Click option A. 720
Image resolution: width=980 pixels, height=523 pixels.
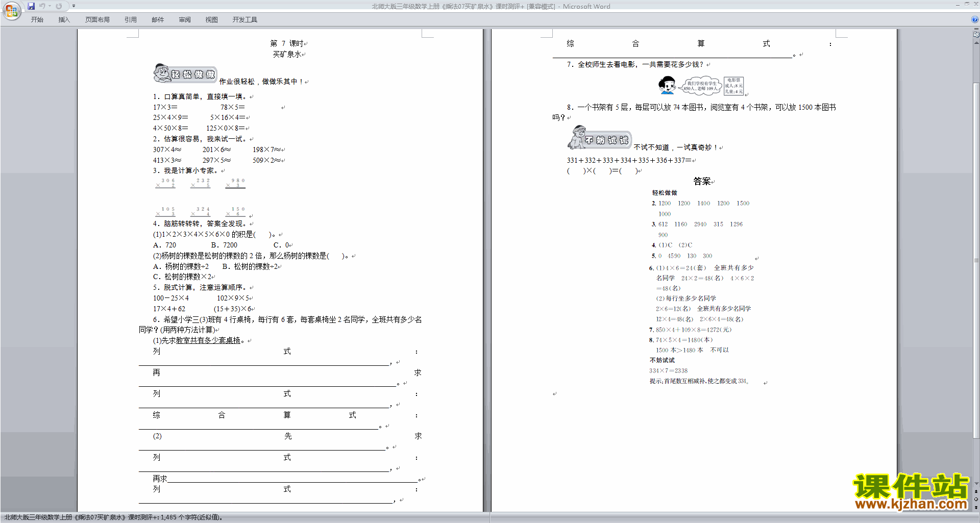point(164,245)
